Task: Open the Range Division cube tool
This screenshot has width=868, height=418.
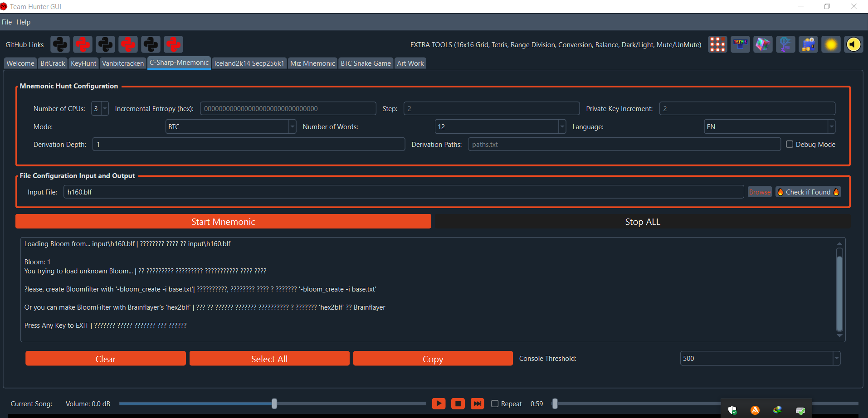Action: pos(763,44)
